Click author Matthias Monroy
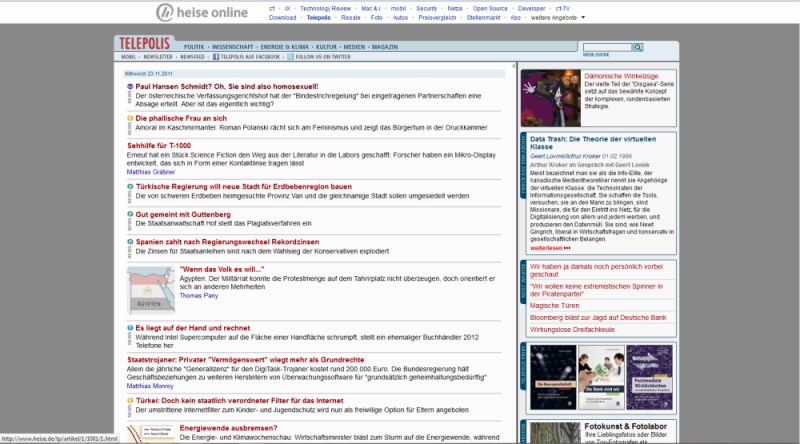This screenshot has width=800, height=444. (x=150, y=386)
